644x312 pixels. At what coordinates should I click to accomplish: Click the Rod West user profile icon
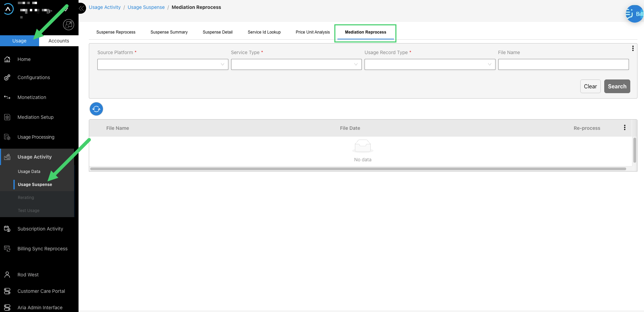coord(7,275)
